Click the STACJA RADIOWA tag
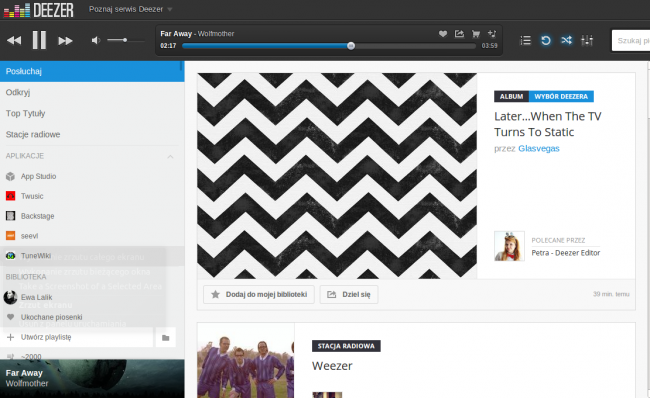Image resolution: width=650 pixels, height=398 pixels. tap(346, 346)
